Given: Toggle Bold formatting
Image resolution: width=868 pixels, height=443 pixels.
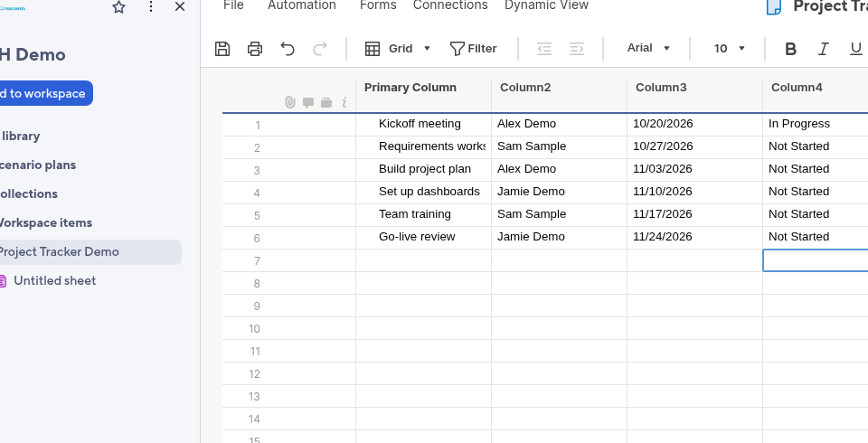Looking at the screenshot, I should (790, 49).
